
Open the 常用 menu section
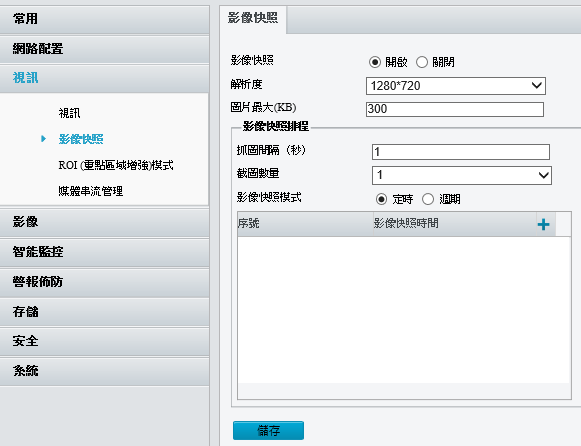coord(104,19)
